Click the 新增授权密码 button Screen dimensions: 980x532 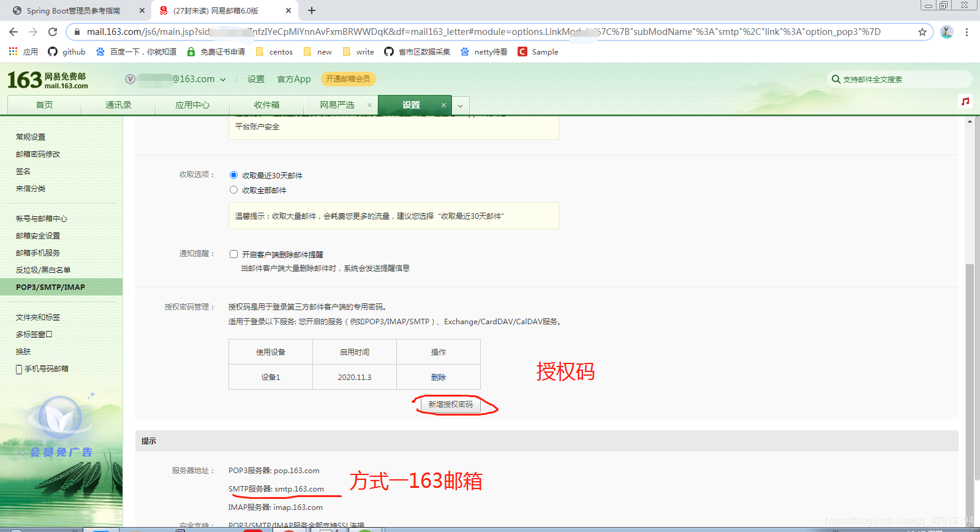click(450, 405)
